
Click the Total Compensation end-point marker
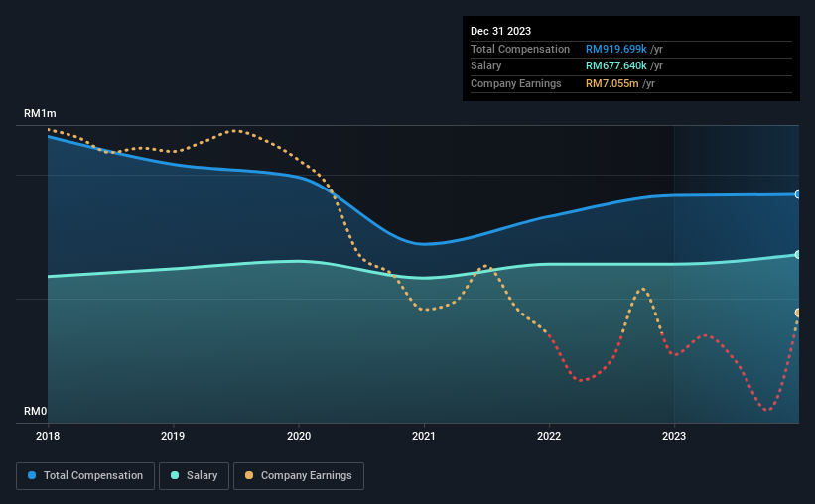pos(798,194)
